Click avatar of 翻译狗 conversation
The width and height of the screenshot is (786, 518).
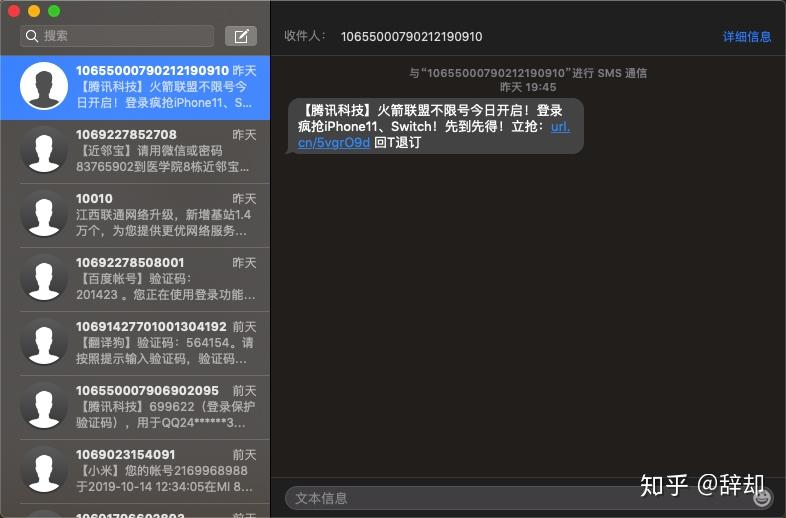(x=44, y=342)
